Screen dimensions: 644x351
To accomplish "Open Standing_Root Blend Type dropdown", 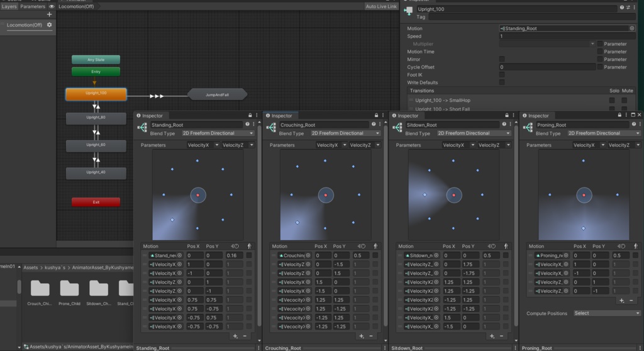I will 218,133.
